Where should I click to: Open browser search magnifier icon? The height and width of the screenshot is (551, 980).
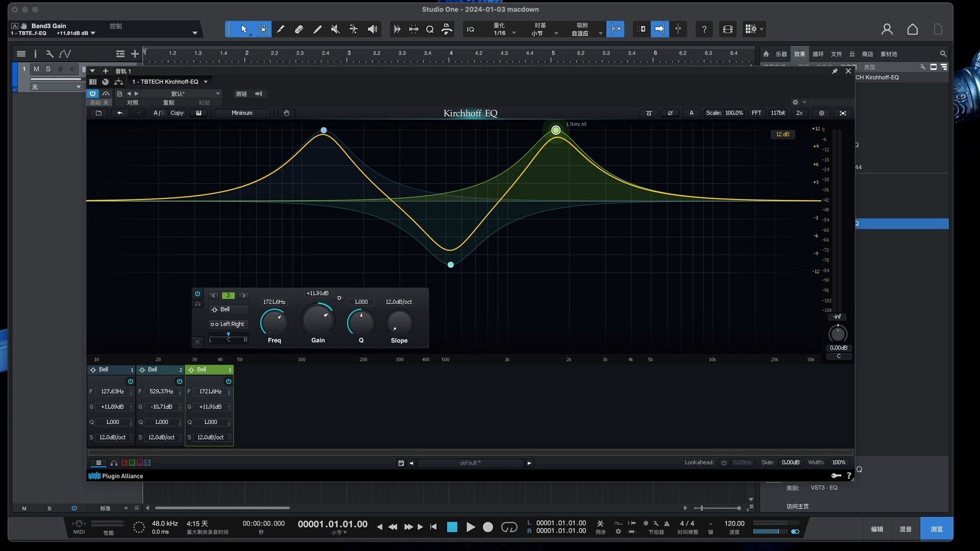[x=943, y=54]
